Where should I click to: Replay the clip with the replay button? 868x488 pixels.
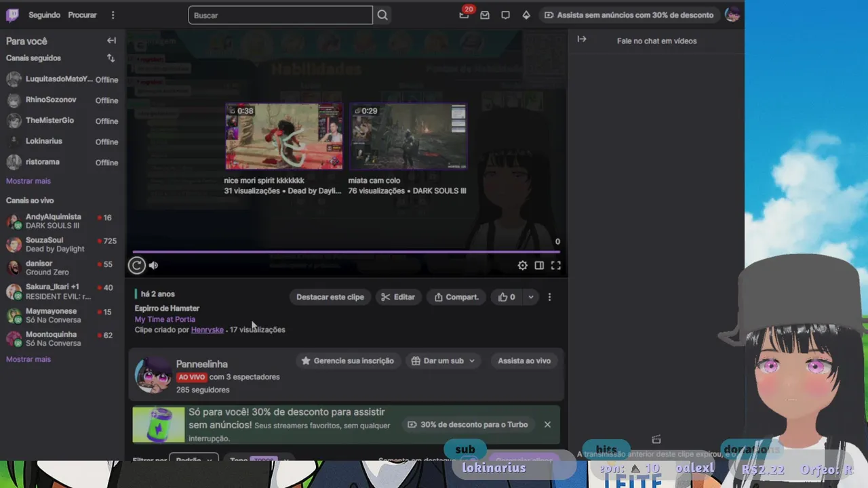[x=137, y=266]
